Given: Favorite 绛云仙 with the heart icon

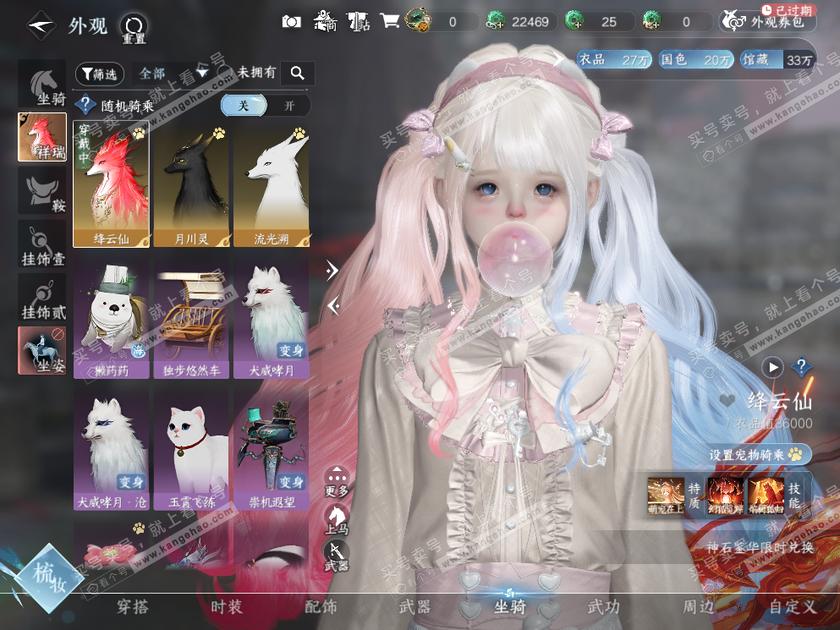Looking at the screenshot, I should 727,400.
